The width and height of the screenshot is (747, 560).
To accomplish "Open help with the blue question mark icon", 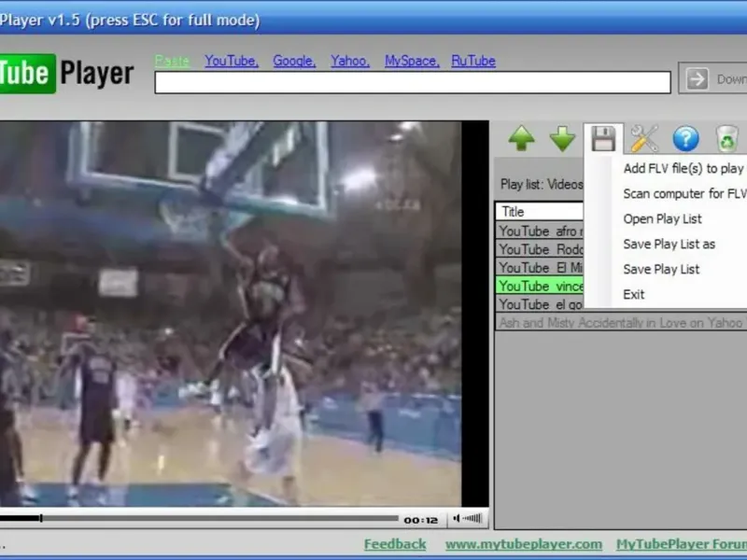I will click(x=685, y=138).
